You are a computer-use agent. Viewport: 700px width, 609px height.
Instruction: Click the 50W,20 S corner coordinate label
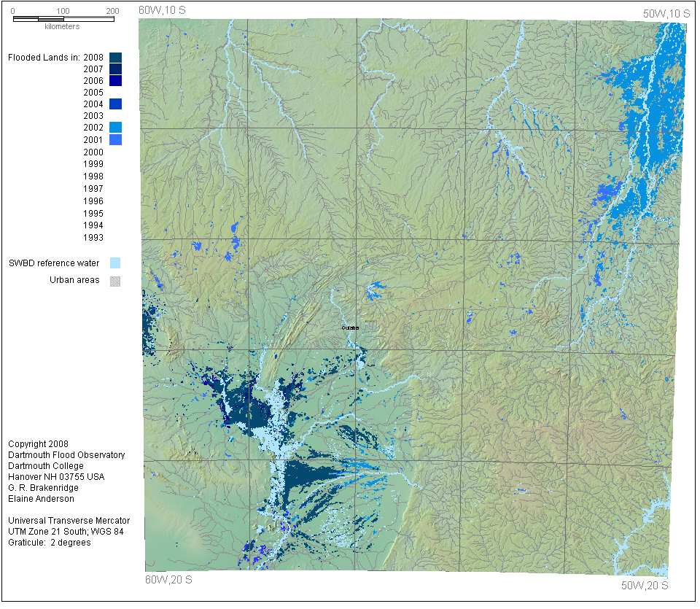645,585
